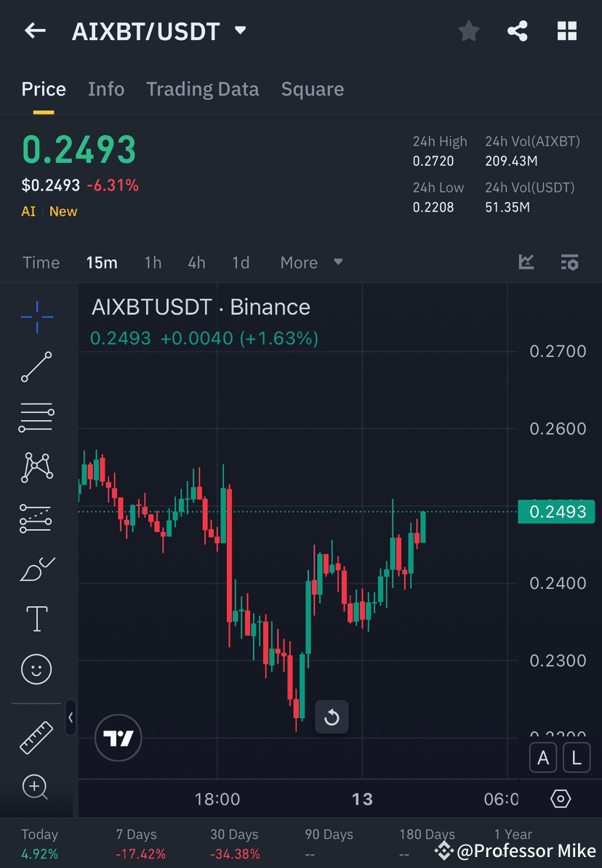Select the trend line drawing tool
This screenshot has width=602, height=868.
[35, 367]
